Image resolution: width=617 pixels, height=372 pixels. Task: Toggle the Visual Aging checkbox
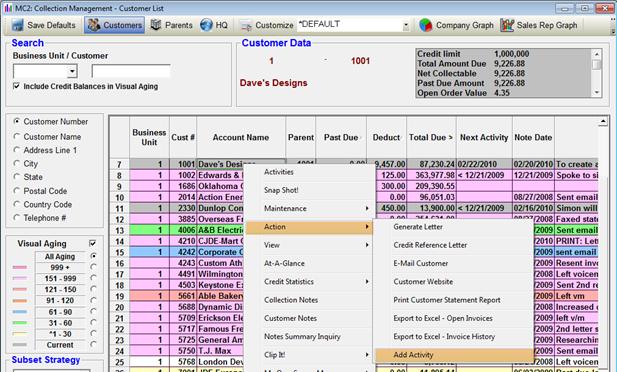(92, 243)
